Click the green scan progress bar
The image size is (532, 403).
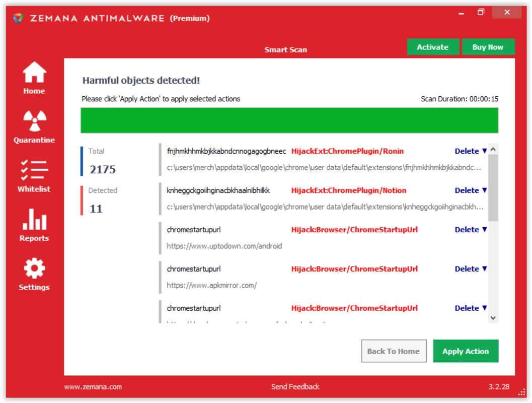point(289,120)
